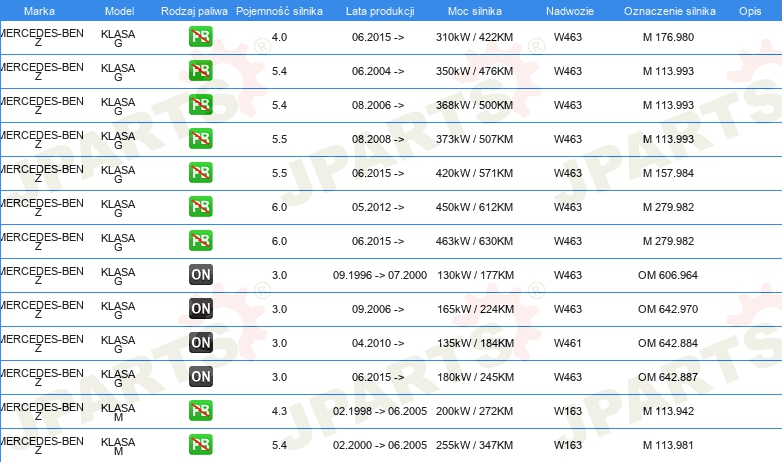Click petrol fuel icon in 420kW / 571KM row
This screenshot has width=782, height=462.
coord(200,173)
